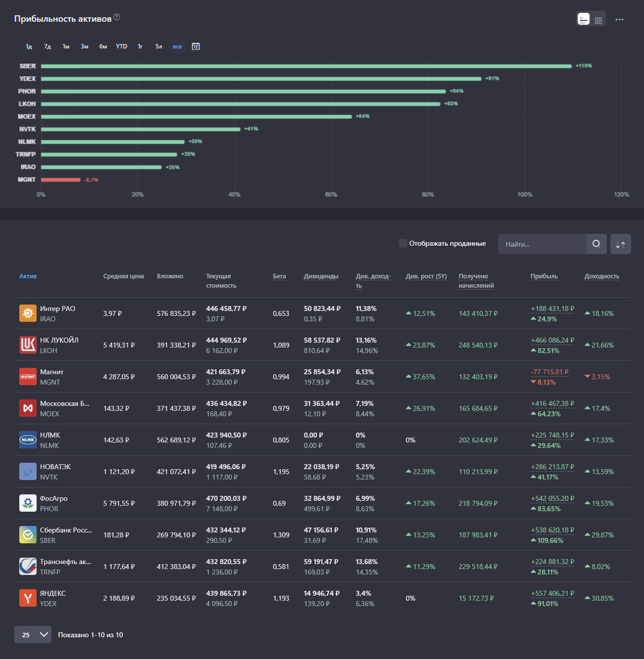The width and height of the screenshot is (644, 659).
Task: Open ФосАгро asset name link
Action: pyautogui.click(x=54, y=498)
